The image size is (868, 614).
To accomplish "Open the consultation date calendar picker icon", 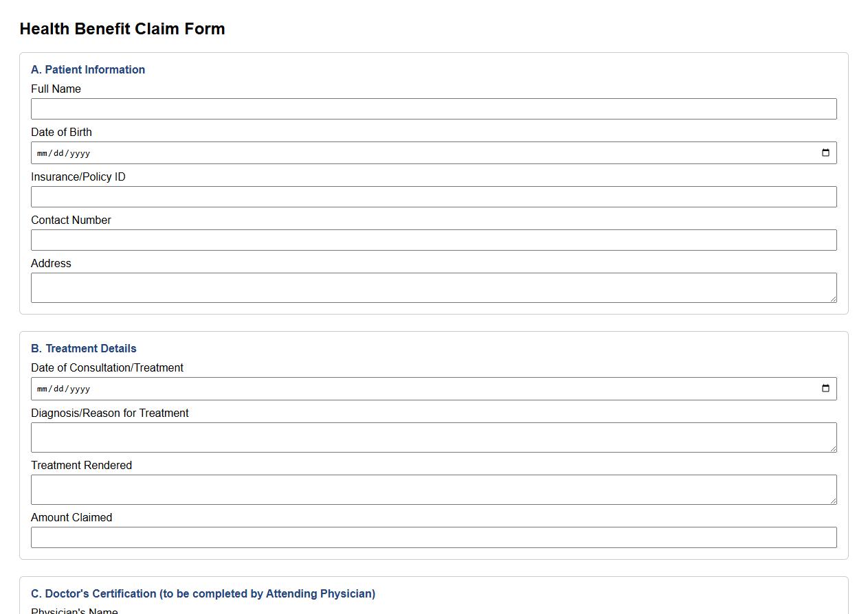I will [x=825, y=388].
